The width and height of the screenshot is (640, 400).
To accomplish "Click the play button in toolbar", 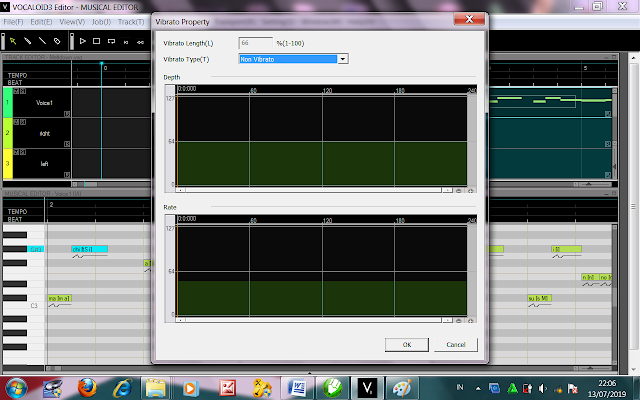I will pyautogui.click(x=82, y=41).
